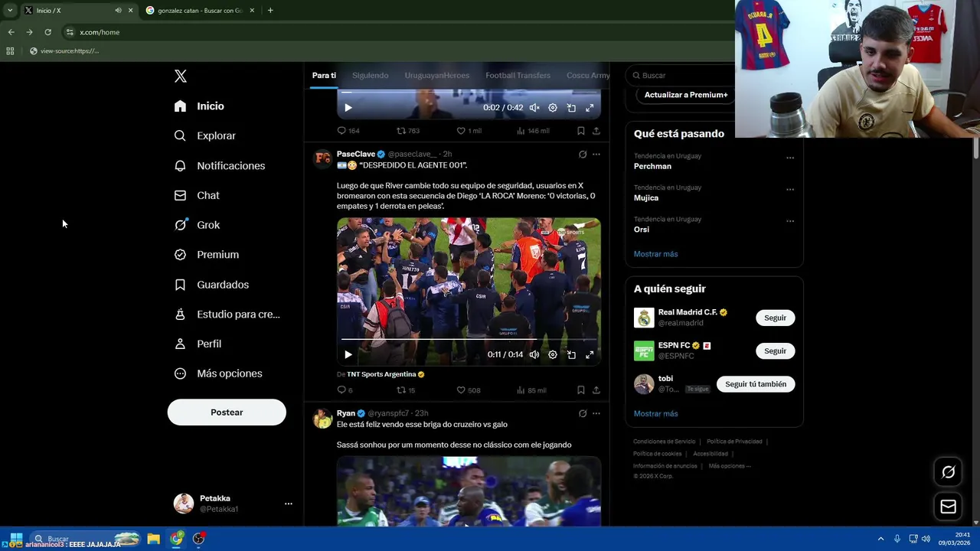View 146 mil analytics of top post
980x551 pixels.
(x=533, y=131)
